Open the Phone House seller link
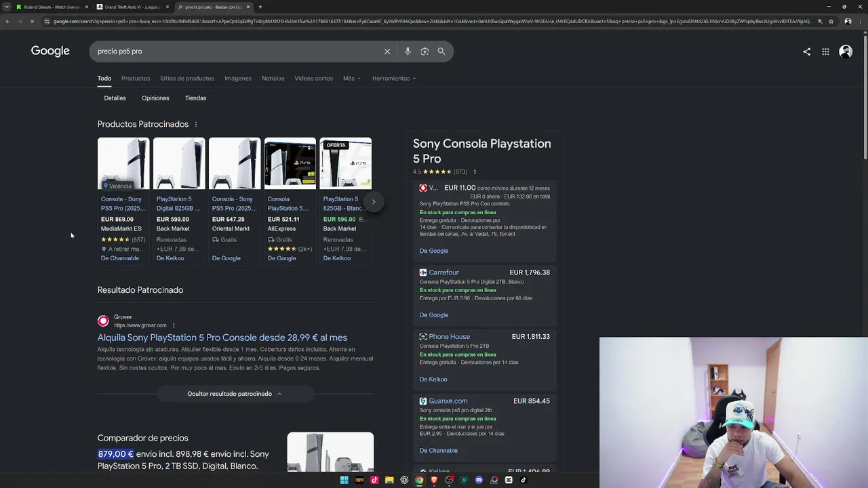This screenshot has height=488, width=868. [x=449, y=337]
